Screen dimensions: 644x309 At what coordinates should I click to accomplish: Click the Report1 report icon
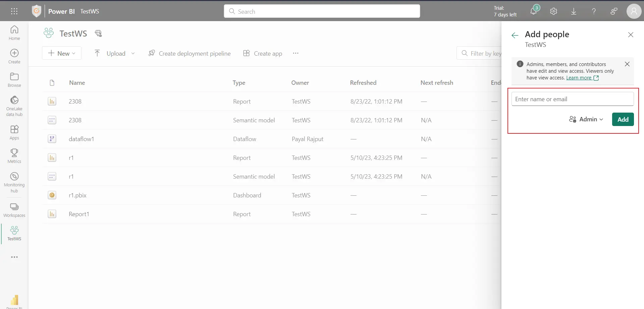(x=52, y=214)
